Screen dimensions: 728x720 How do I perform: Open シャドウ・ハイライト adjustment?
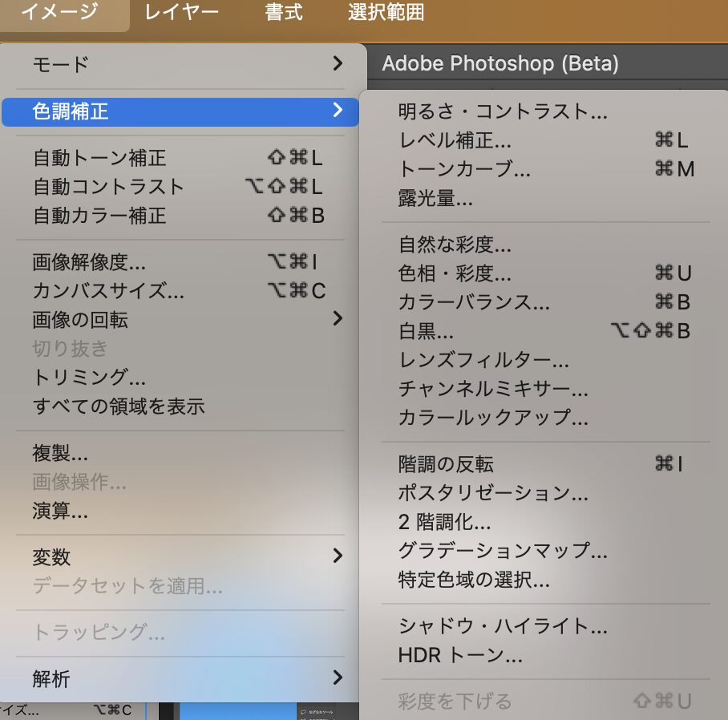503,626
